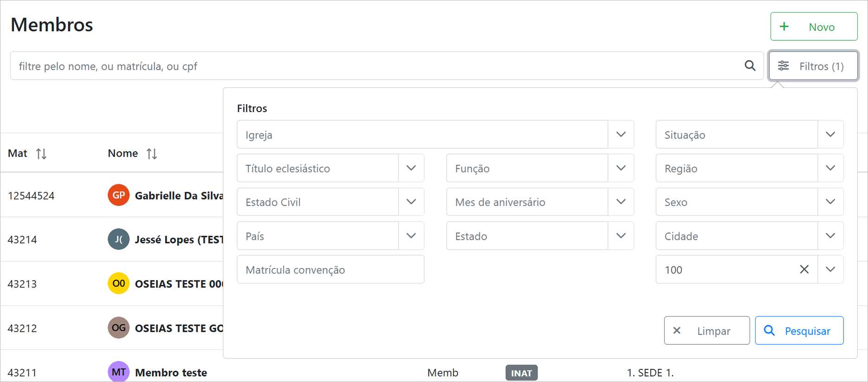The image size is (868, 382).
Task: Create a new member with Novo button
Action: tap(813, 26)
